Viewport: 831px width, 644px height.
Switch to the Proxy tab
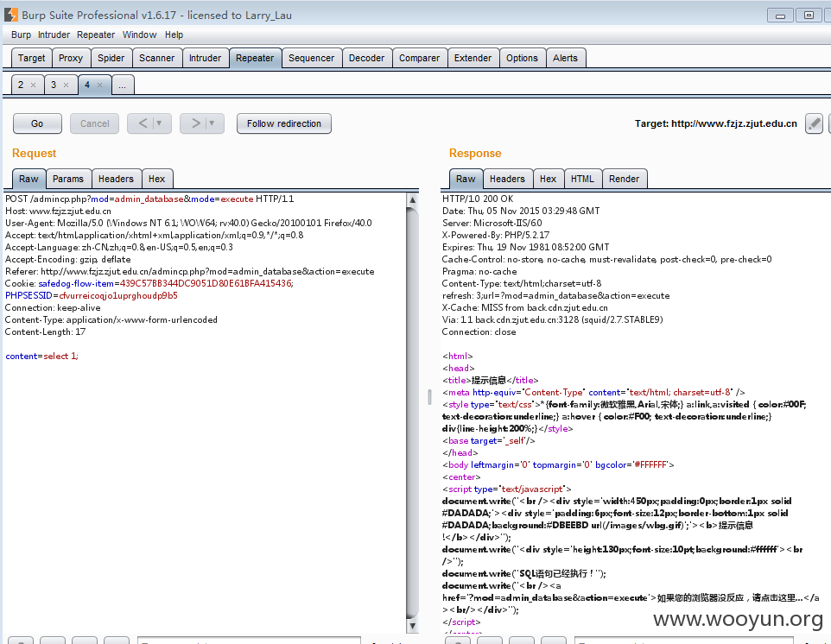(x=71, y=58)
